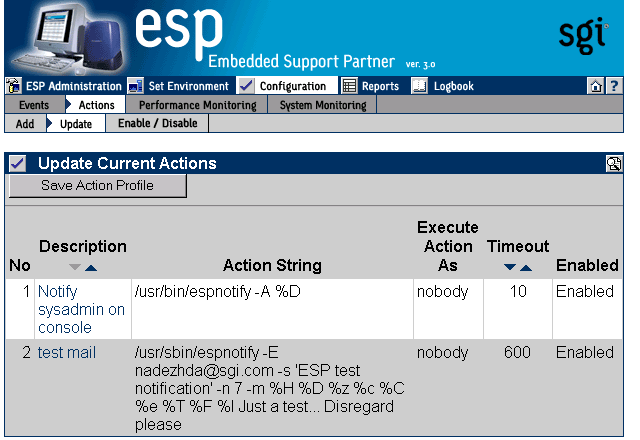Click the Configuration checkmark icon

pyautogui.click(x=246, y=86)
